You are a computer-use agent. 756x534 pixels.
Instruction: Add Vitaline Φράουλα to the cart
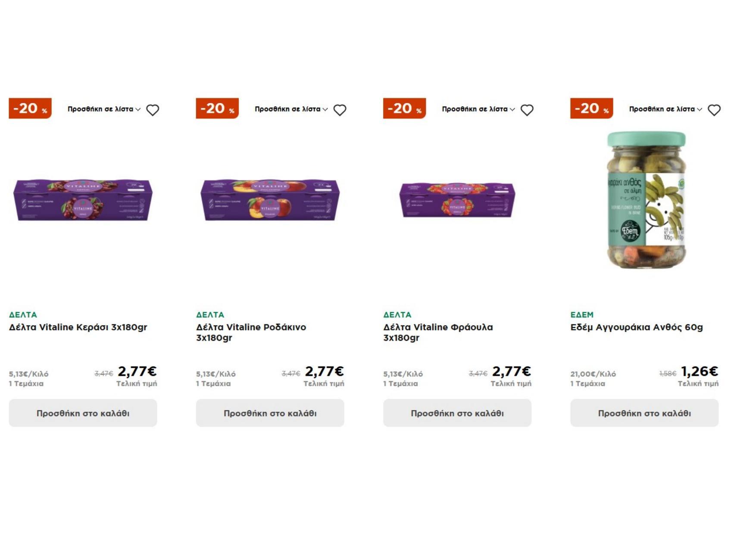point(457,413)
